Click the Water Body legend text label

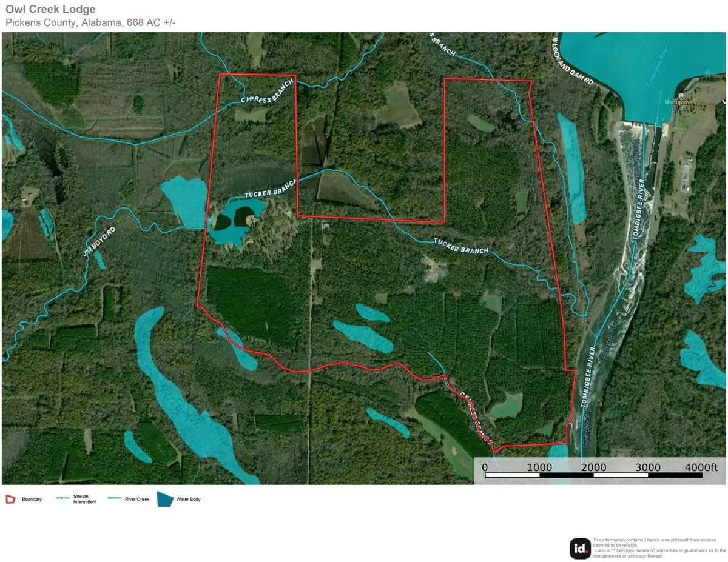(x=188, y=500)
